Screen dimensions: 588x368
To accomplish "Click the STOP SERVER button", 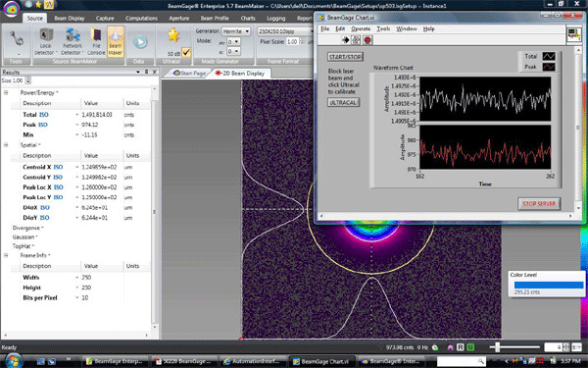I will tap(539, 203).
